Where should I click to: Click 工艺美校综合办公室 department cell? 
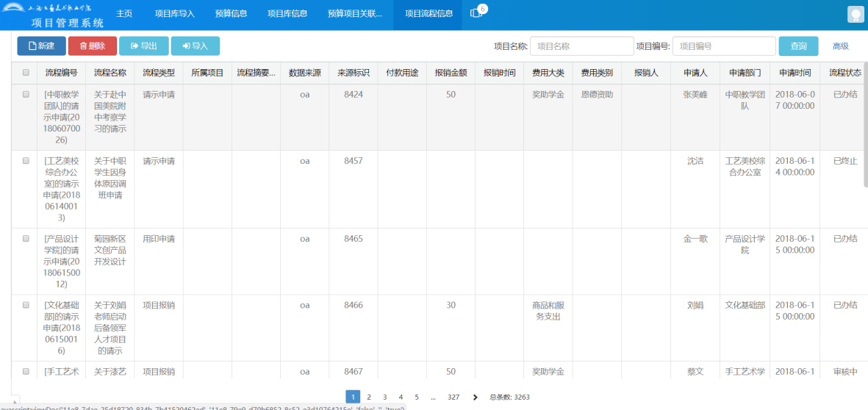point(745,167)
